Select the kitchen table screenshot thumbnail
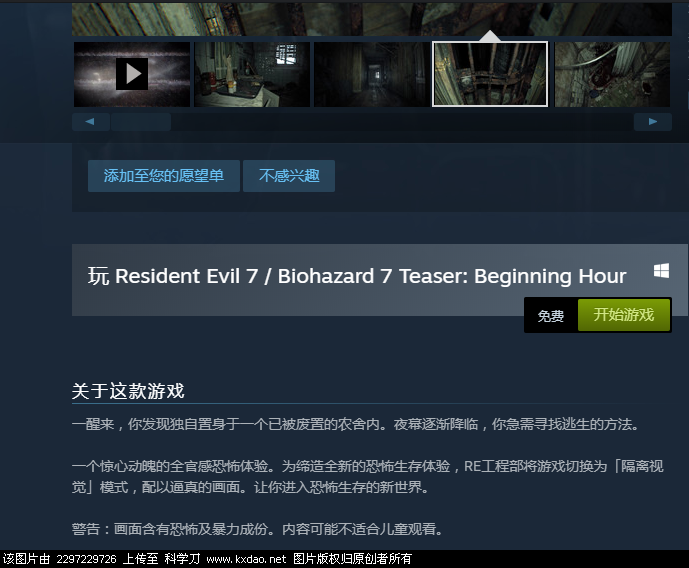The height and width of the screenshot is (568, 689). 252,74
